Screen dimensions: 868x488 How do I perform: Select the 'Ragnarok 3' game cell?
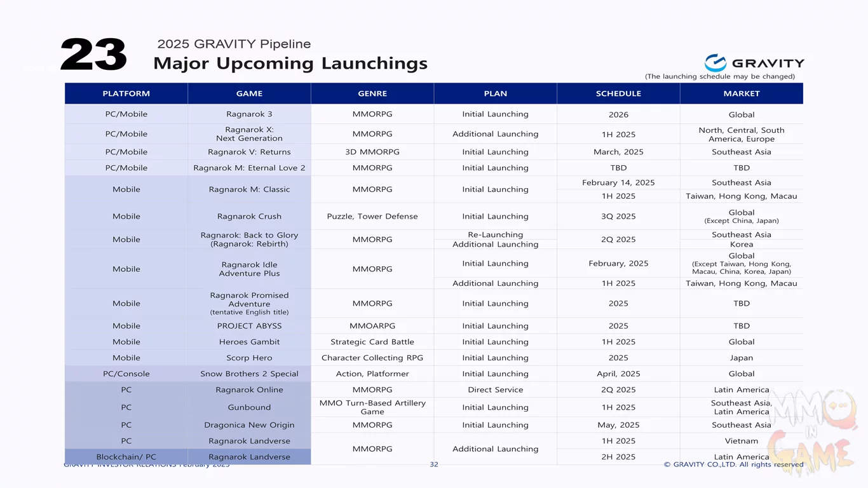click(249, 114)
